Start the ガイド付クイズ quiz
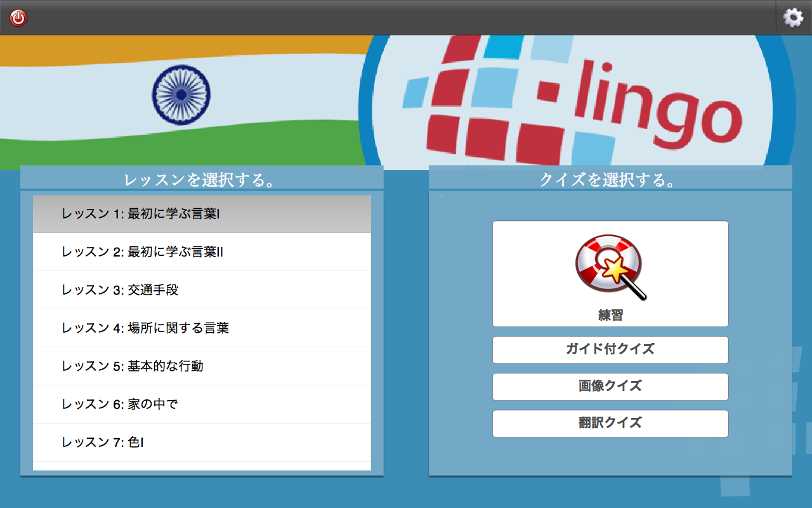The width and height of the screenshot is (812, 508). click(610, 350)
